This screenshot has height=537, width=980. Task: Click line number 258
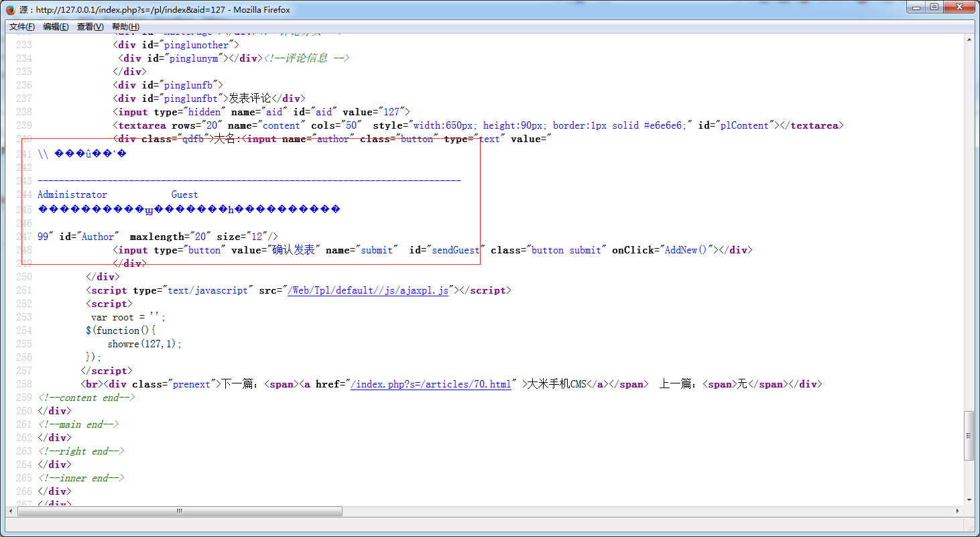[x=24, y=384]
